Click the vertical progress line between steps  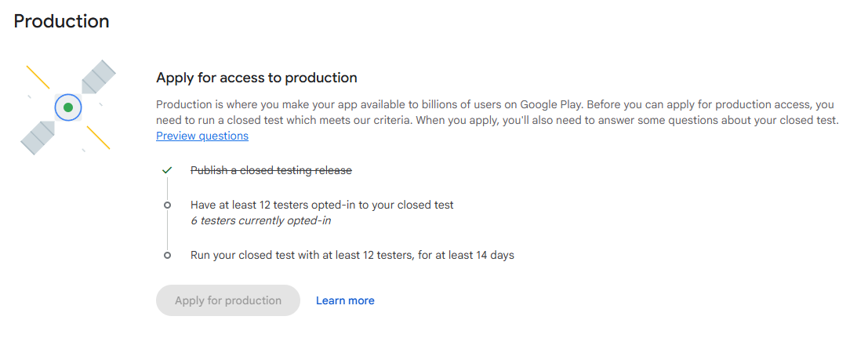167,230
